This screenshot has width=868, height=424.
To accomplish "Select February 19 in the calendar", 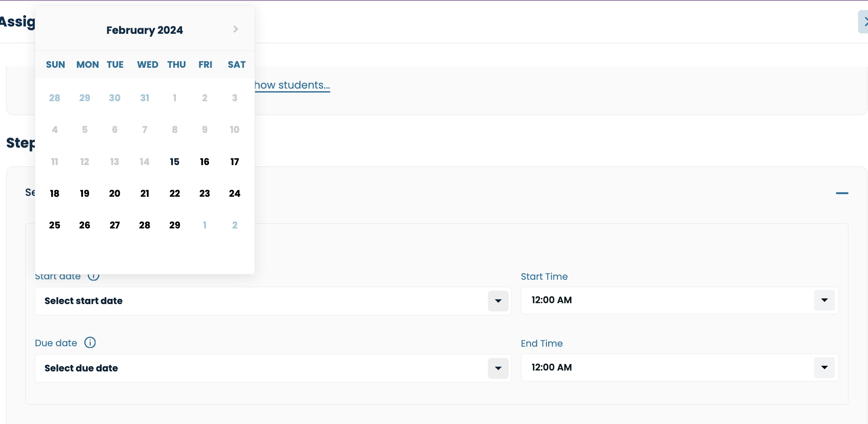I will [x=85, y=193].
